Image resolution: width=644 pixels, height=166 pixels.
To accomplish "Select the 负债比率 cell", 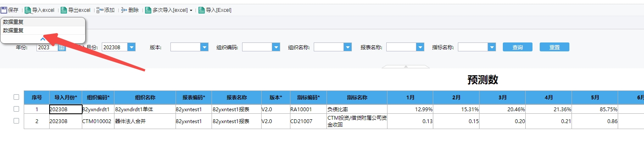I will coord(357,109).
